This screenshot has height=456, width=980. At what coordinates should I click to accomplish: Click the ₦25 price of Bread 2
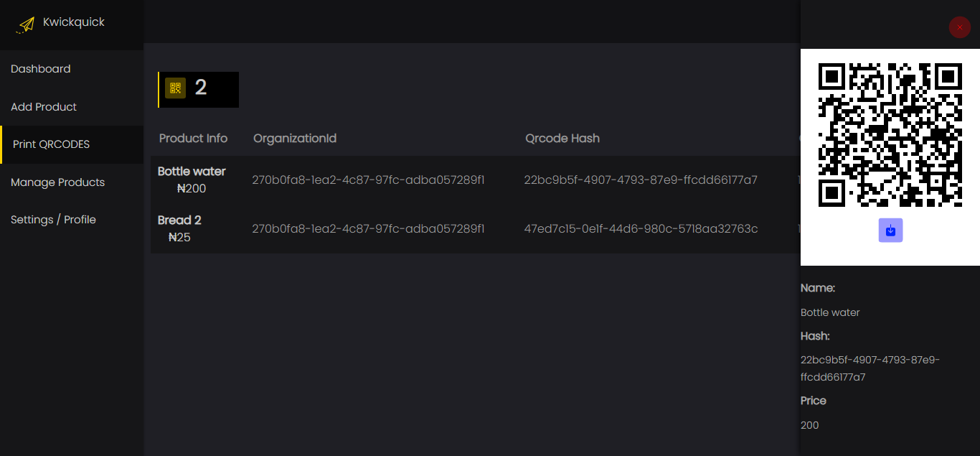(179, 238)
